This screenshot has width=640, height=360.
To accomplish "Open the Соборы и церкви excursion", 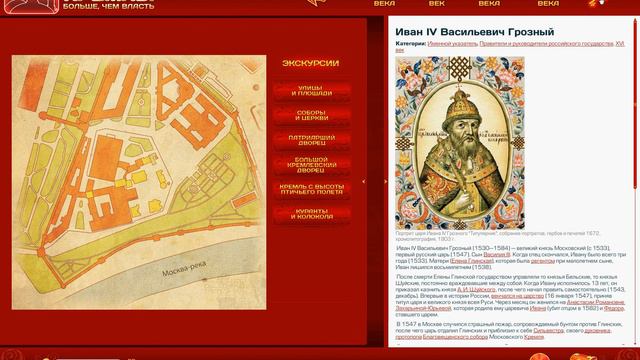I will tap(312, 116).
